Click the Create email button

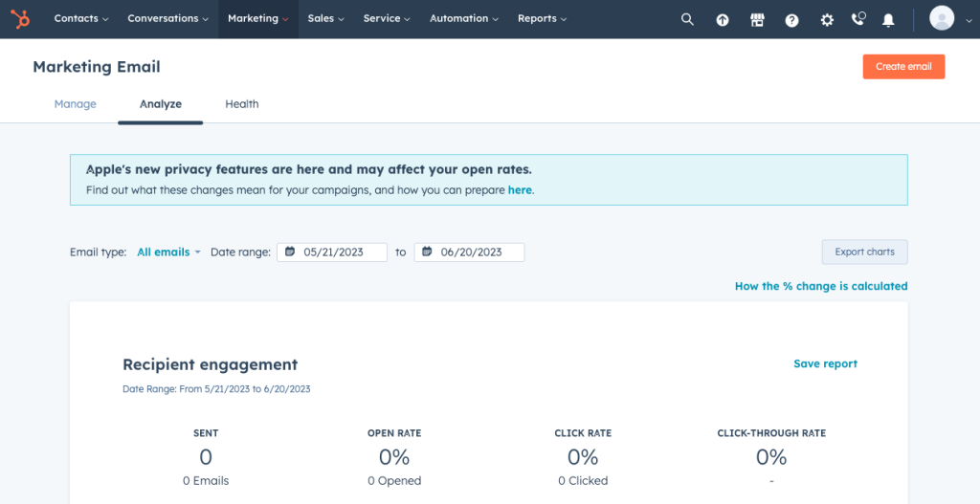coord(903,67)
